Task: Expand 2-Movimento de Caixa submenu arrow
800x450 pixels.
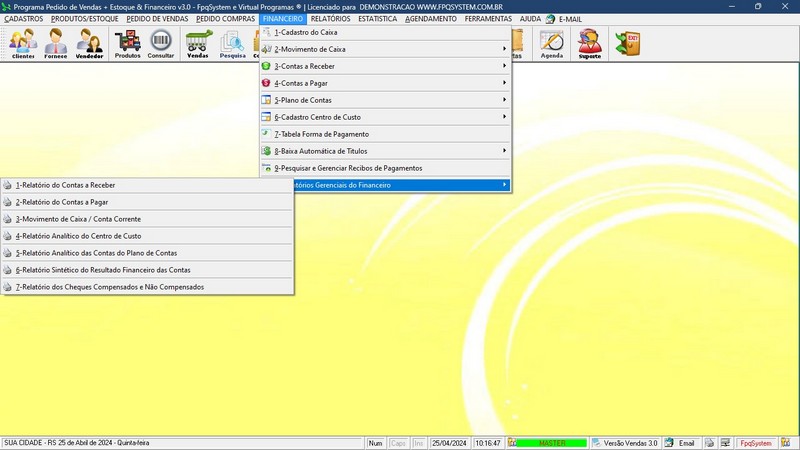Action: 504,49
